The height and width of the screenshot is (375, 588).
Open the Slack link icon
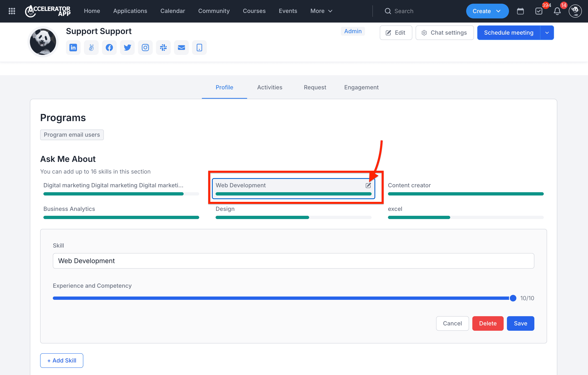pyautogui.click(x=163, y=47)
